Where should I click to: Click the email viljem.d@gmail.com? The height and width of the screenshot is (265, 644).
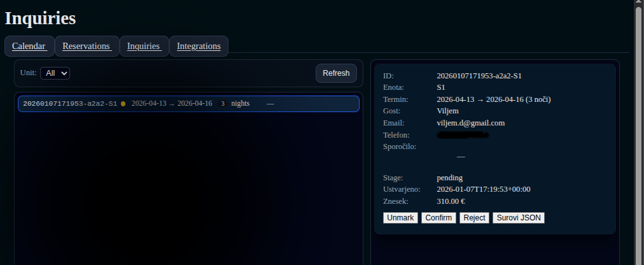coord(470,123)
